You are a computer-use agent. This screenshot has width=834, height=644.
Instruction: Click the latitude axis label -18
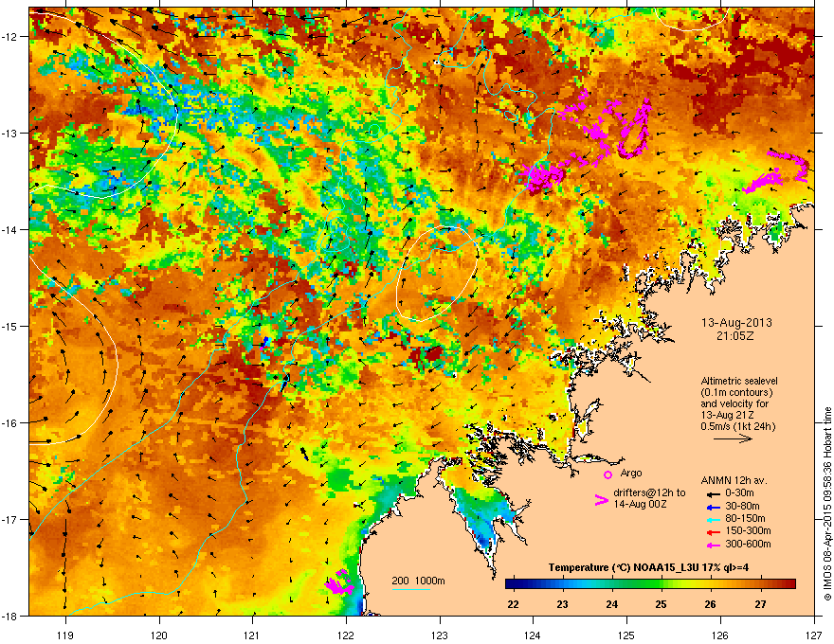(x=10, y=616)
